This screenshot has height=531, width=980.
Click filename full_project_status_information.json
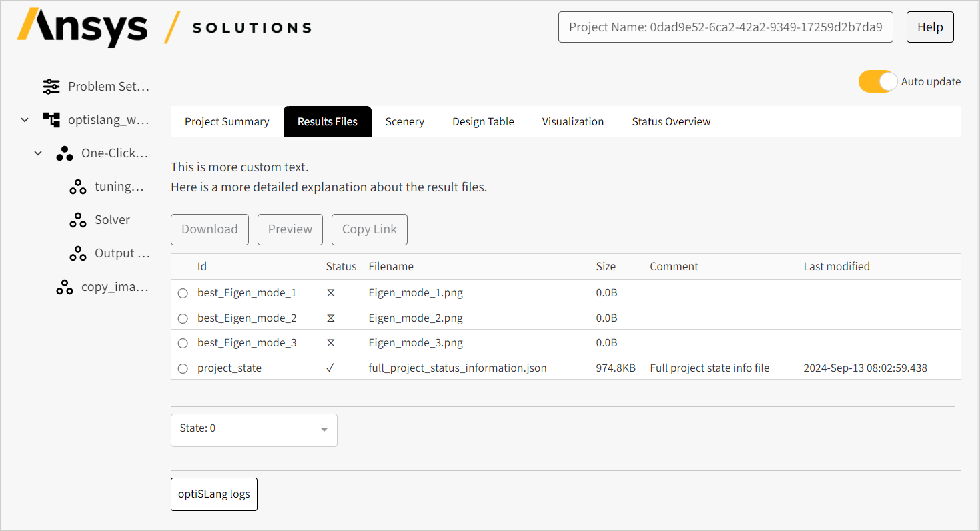click(x=458, y=368)
